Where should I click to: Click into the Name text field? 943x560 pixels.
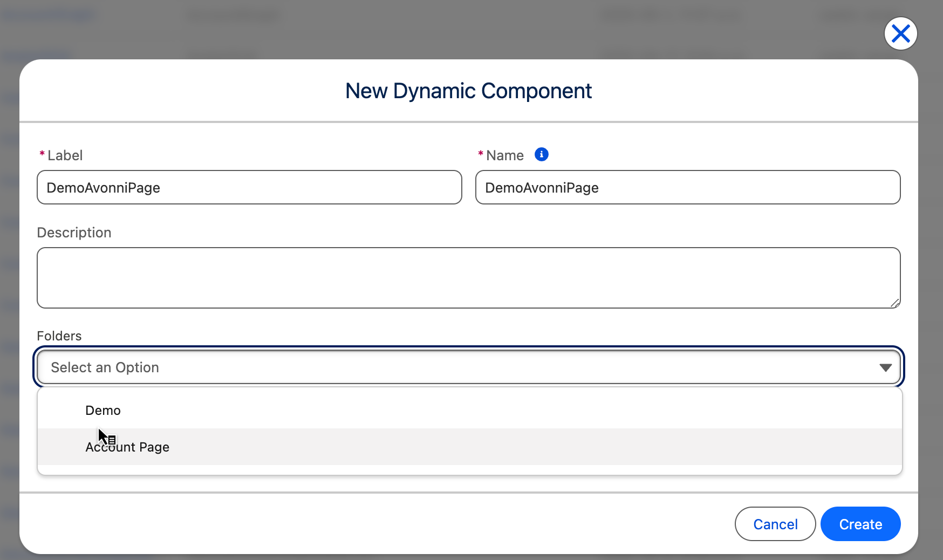[x=687, y=188]
